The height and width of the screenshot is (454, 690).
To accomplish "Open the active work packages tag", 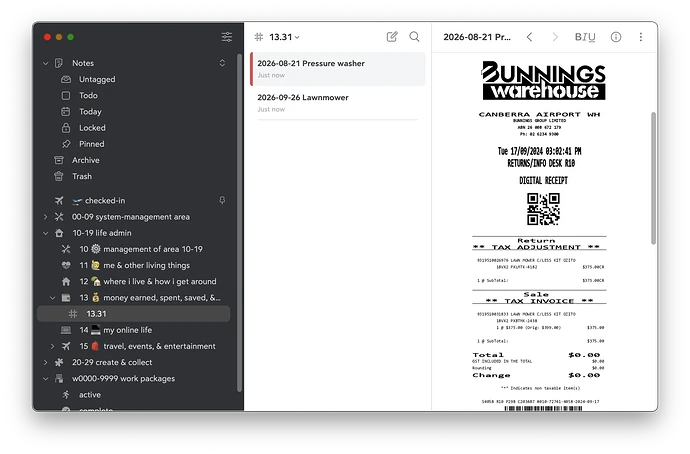I will tap(90, 395).
